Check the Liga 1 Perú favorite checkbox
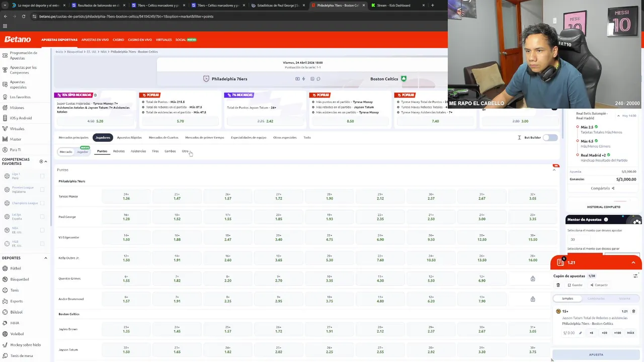This screenshot has width=644, height=362. tap(42, 176)
